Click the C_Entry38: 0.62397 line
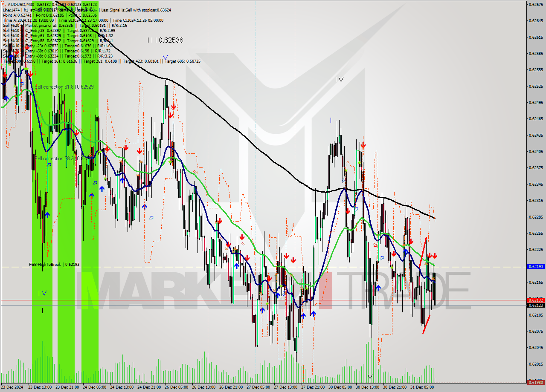 pyautogui.click(x=59, y=30)
